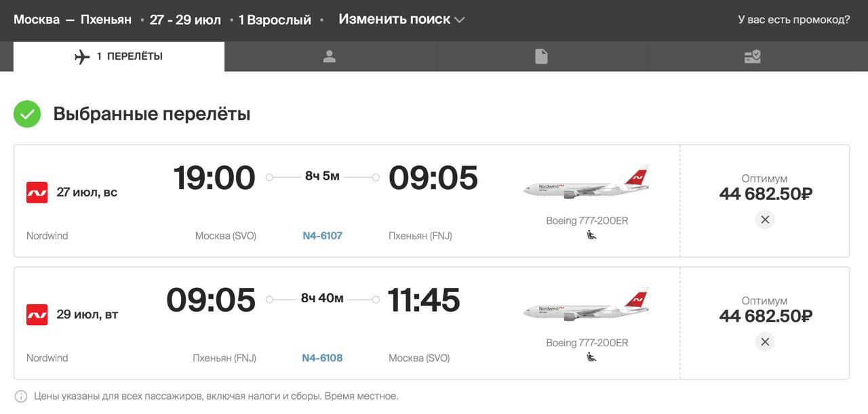This screenshot has width=868, height=414.
Task: Open flight number N4-6108 details
Action: coord(322,358)
